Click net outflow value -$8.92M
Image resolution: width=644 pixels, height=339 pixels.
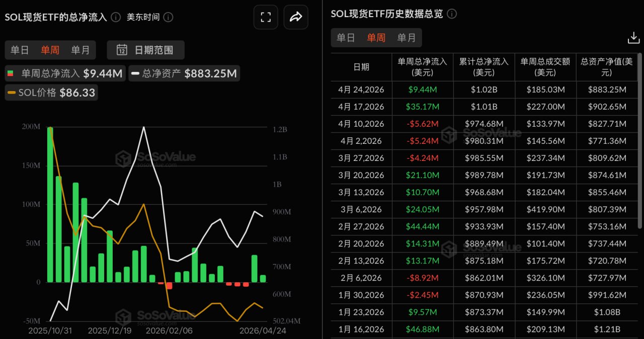423,278
